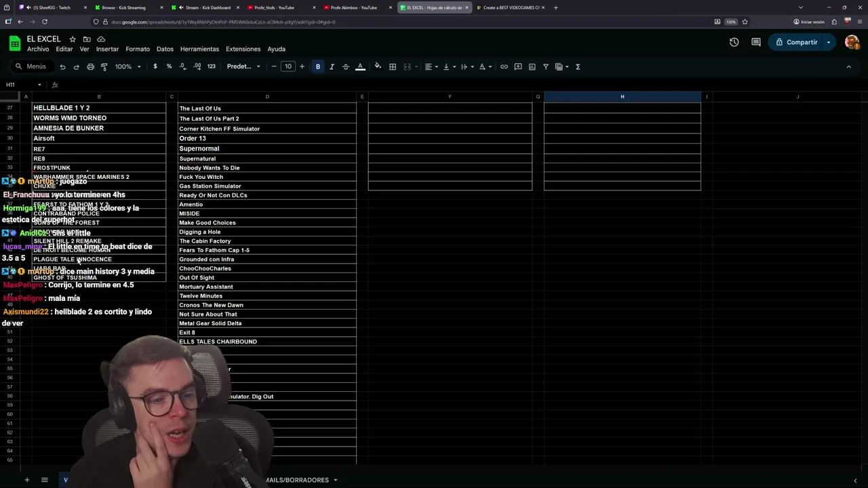Open the Extensiones menu

pos(243,49)
